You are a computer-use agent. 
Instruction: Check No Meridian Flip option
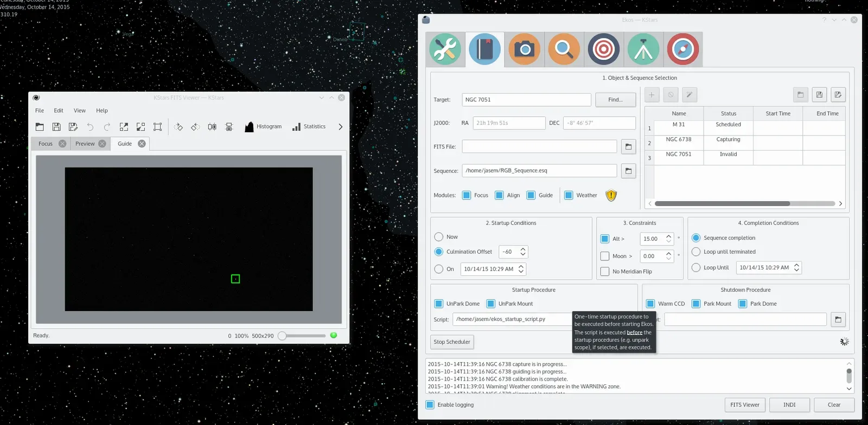pyautogui.click(x=605, y=272)
